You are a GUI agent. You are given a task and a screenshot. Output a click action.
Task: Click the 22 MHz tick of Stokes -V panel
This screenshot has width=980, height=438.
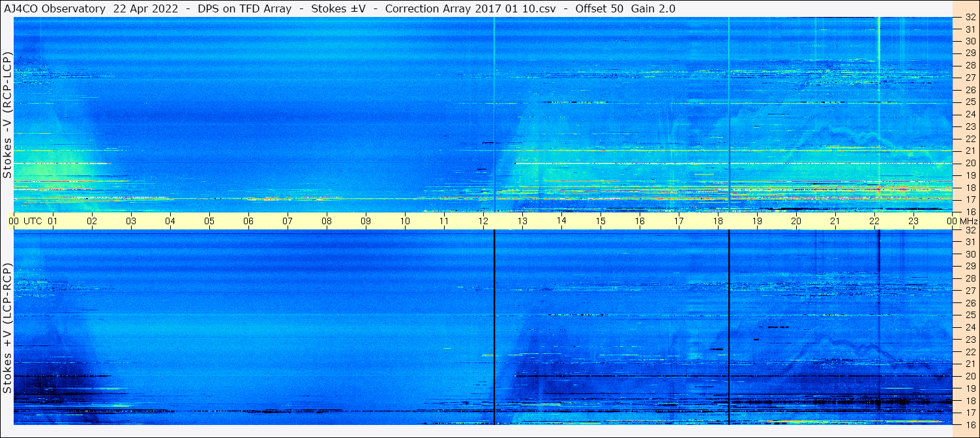click(x=970, y=139)
